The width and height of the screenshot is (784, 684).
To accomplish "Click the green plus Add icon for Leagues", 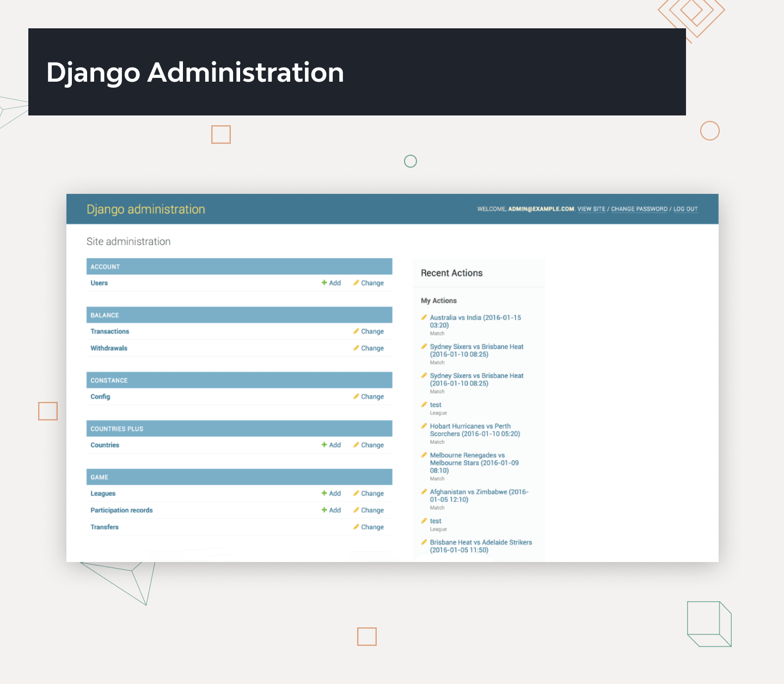I will [324, 494].
